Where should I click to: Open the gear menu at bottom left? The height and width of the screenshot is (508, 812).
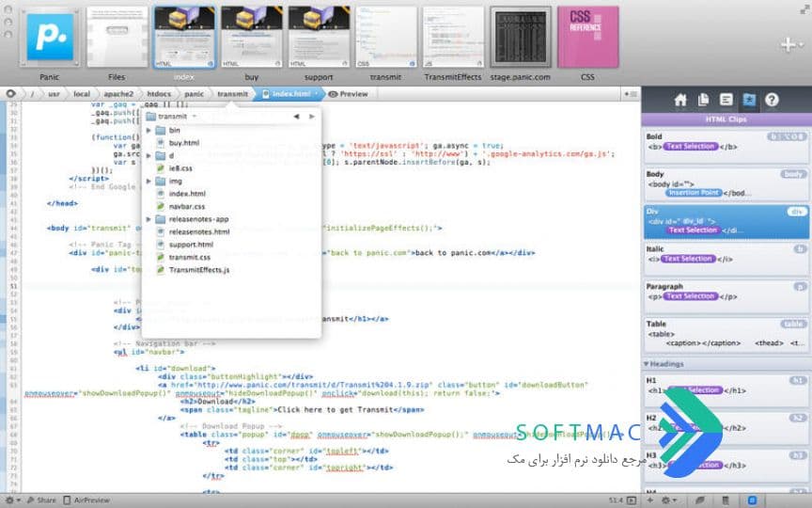tap(12, 500)
